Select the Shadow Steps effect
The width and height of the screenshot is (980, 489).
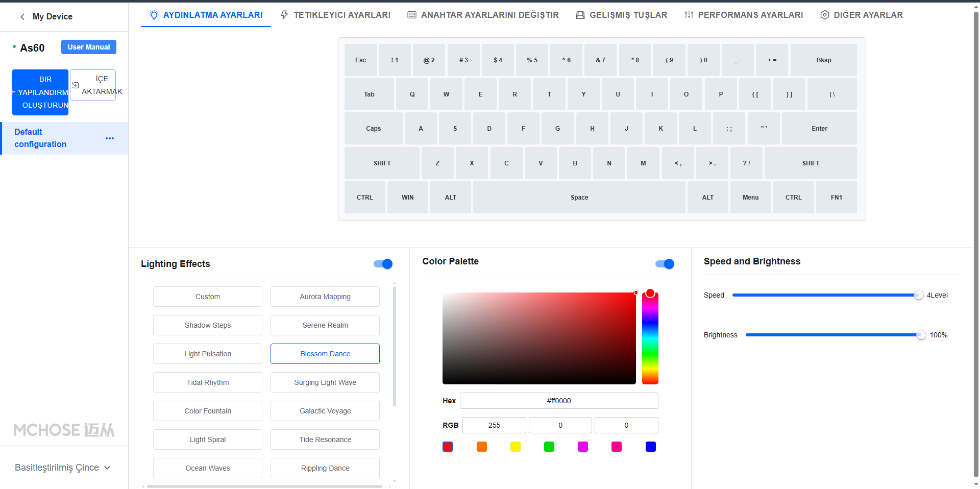pos(208,325)
